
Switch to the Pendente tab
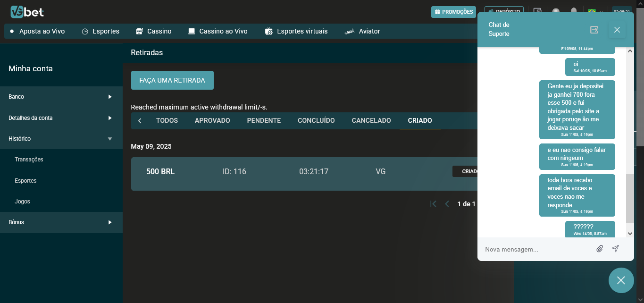click(264, 120)
